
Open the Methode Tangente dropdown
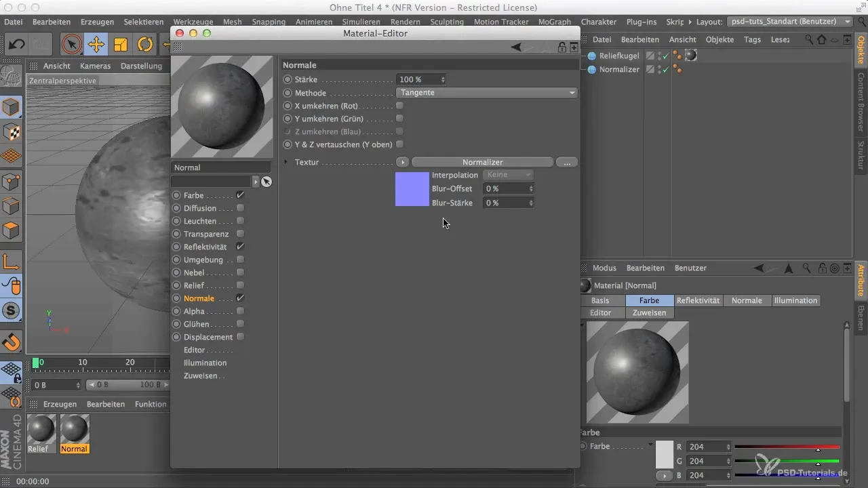pyautogui.click(x=486, y=93)
